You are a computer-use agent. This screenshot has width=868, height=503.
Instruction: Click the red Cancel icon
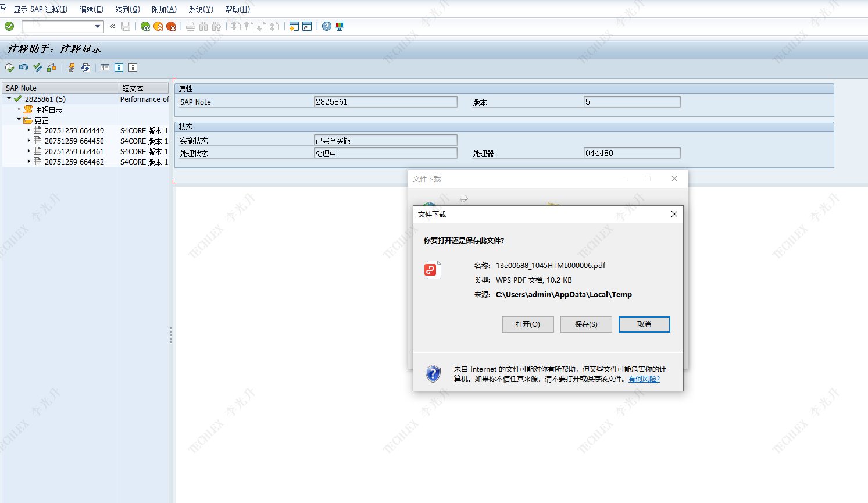(x=171, y=26)
